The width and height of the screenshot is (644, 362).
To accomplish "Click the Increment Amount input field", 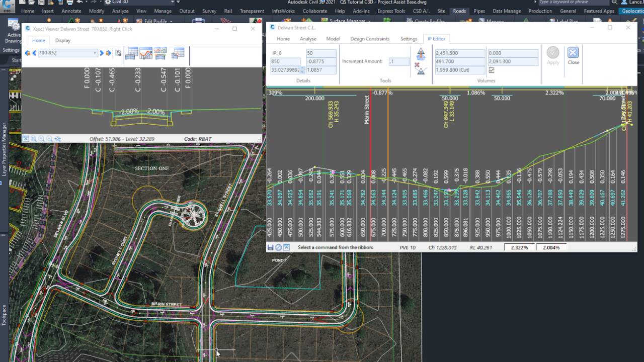I will pyautogui.click(x=398, y=61).
